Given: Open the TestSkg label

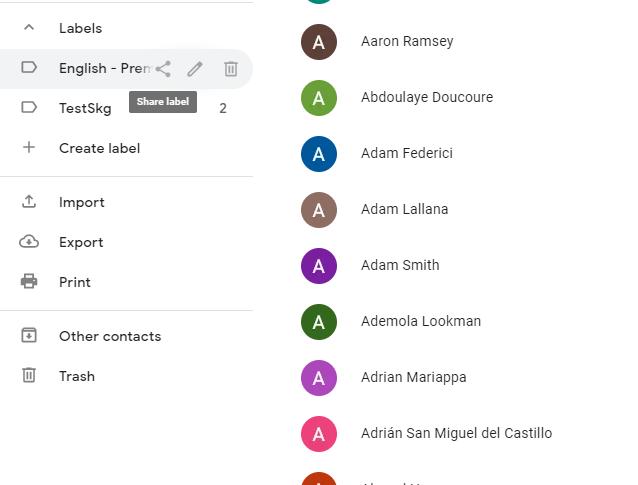Looking at the screenshot, I should [85, 108].
